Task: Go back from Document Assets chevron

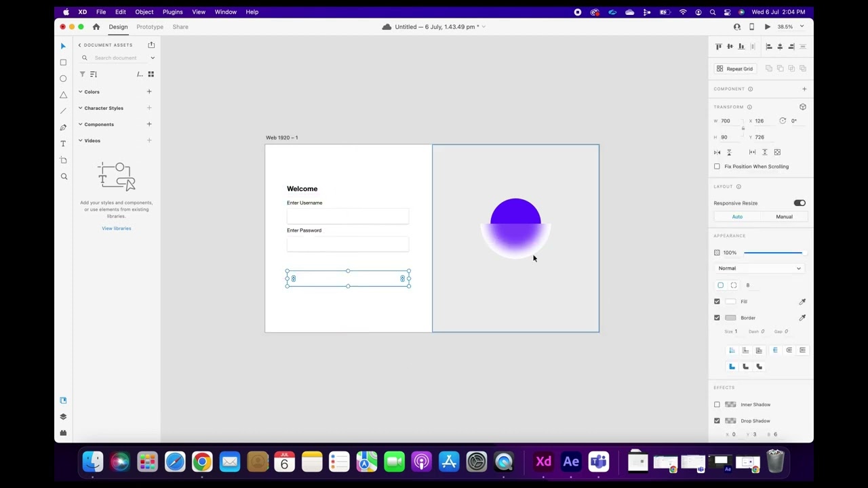Action: [x=79, y=45]
